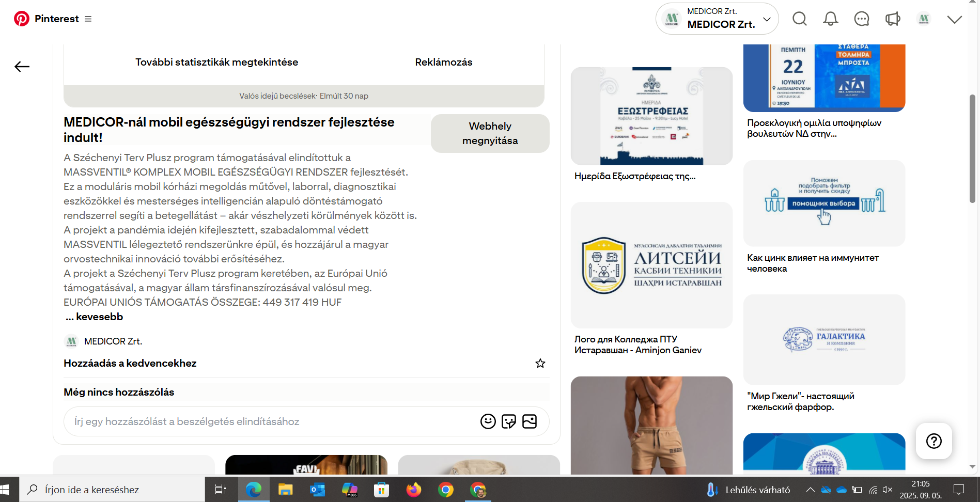980x502 pixels.
Task: Open the messages chat bubble icon
Action: click(x=861, y=19)
